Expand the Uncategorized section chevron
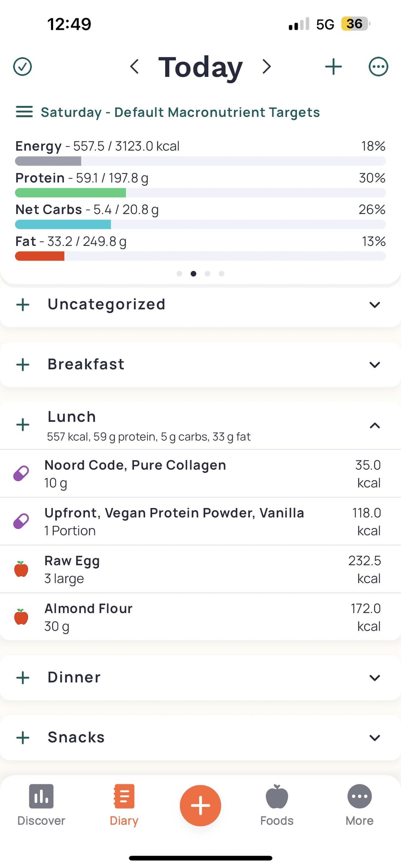 [375, 305]
